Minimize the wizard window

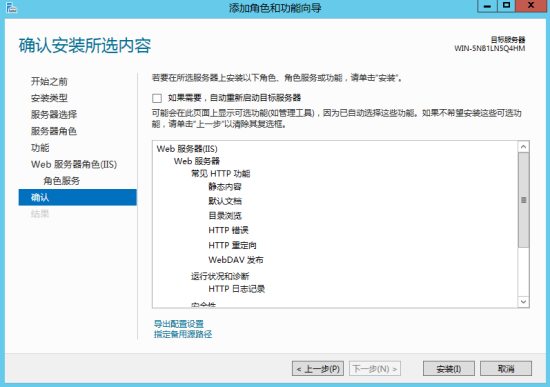[x=487, y=6]
